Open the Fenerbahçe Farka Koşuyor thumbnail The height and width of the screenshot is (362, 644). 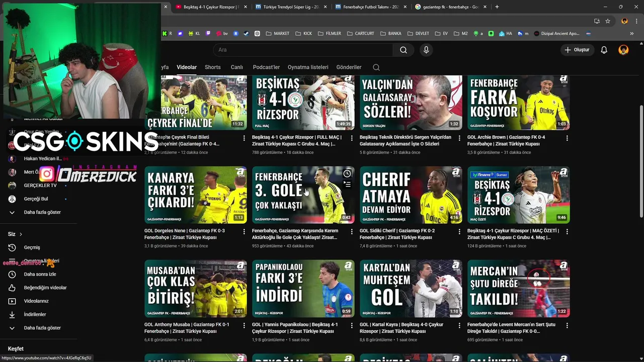519,103
